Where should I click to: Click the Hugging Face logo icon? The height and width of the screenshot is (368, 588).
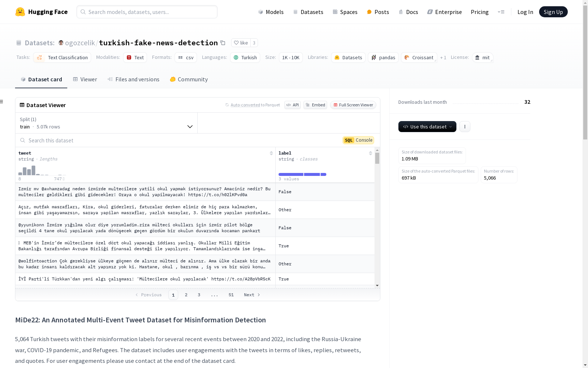click(20, 12)
